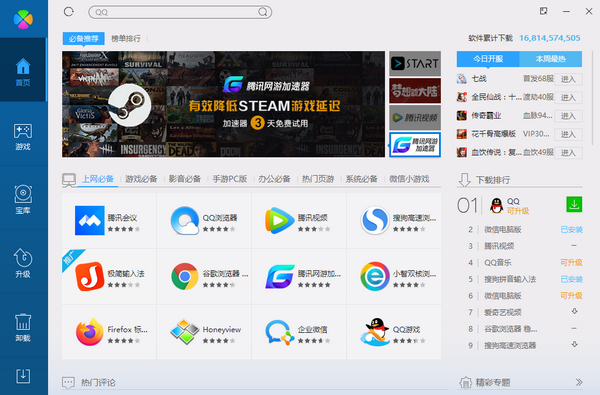600x395 pixels.
Task: Switch to the 本周最热 tab
Action: tap(550, 59)
